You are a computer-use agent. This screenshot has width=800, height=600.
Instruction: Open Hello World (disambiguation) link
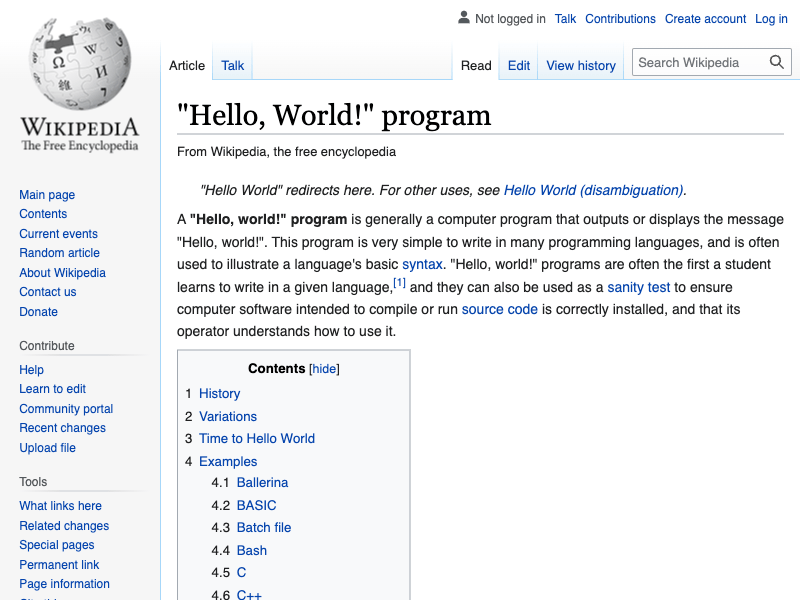pyautogui.click(x=593, y=190)
